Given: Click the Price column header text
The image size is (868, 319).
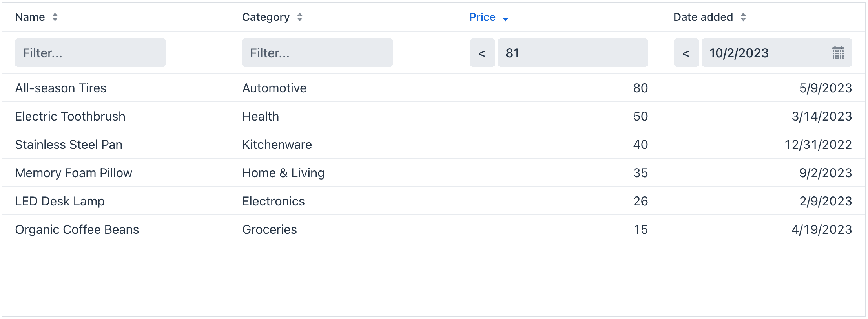Looking at the screenshot, I should [482, 17].
